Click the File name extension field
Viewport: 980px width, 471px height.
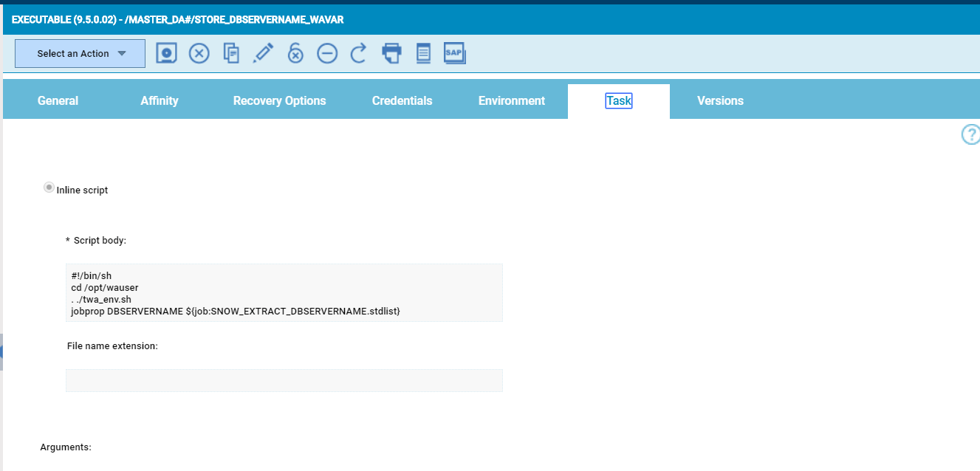coord(284,380)
